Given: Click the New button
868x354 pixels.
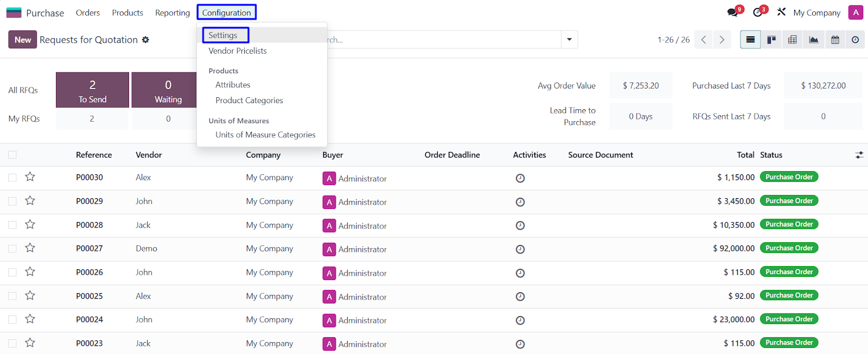Looking at the screenshot, I should [x=22, y=40].
